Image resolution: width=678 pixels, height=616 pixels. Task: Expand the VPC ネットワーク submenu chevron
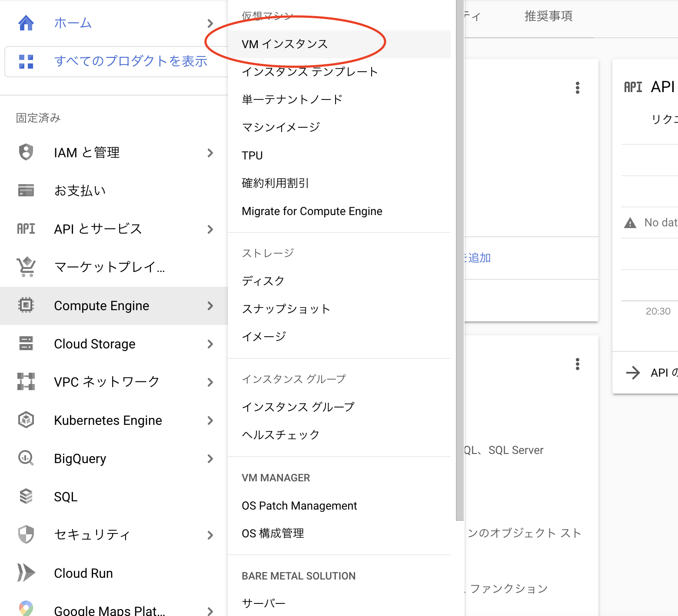(210, 382)
